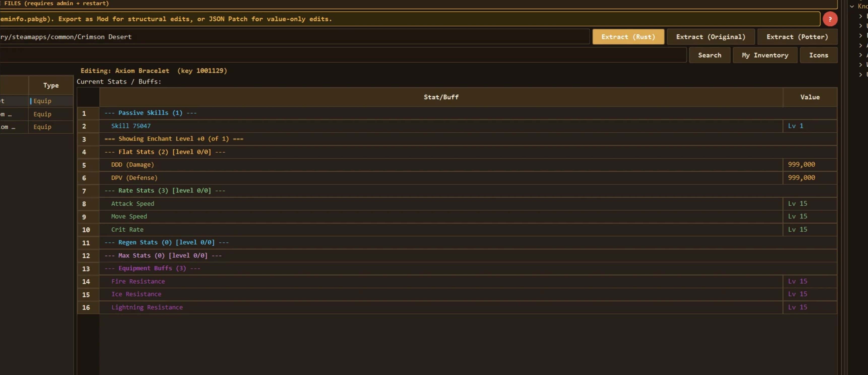Select the DDD (Damage) stat row

point(132,165)
